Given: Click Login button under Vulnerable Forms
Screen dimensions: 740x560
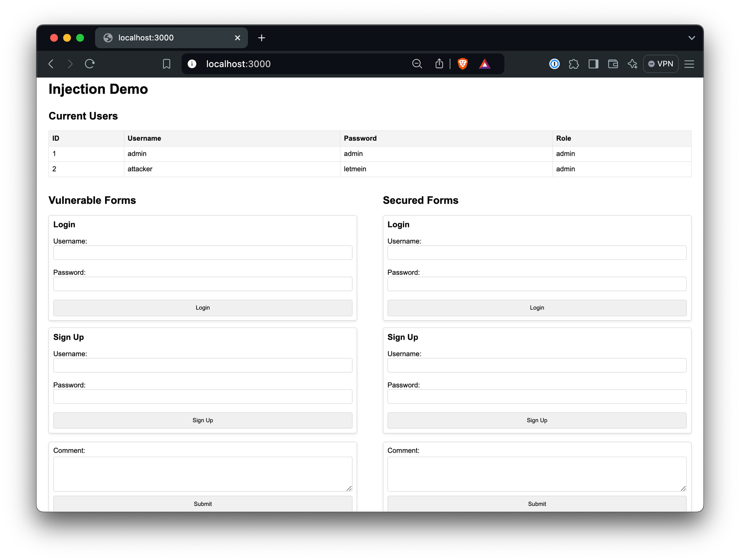Looking at the screenshot, I should click(x=202, y=308).
